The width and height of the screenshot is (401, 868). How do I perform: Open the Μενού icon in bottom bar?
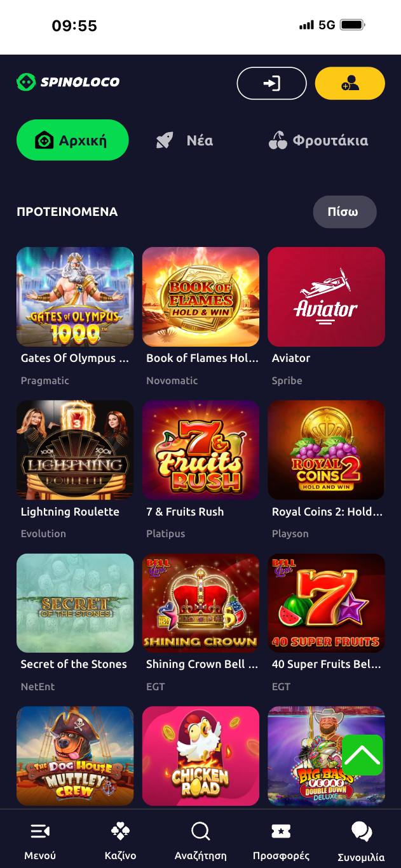point(40,831)
